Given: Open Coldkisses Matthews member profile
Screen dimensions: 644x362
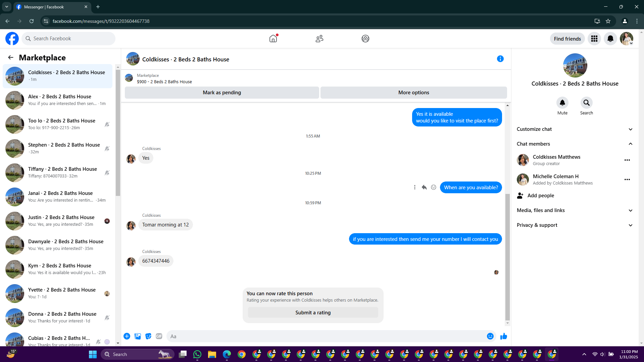Looking at the screenshot, I should pyautogui.click(x=557, y=157).
